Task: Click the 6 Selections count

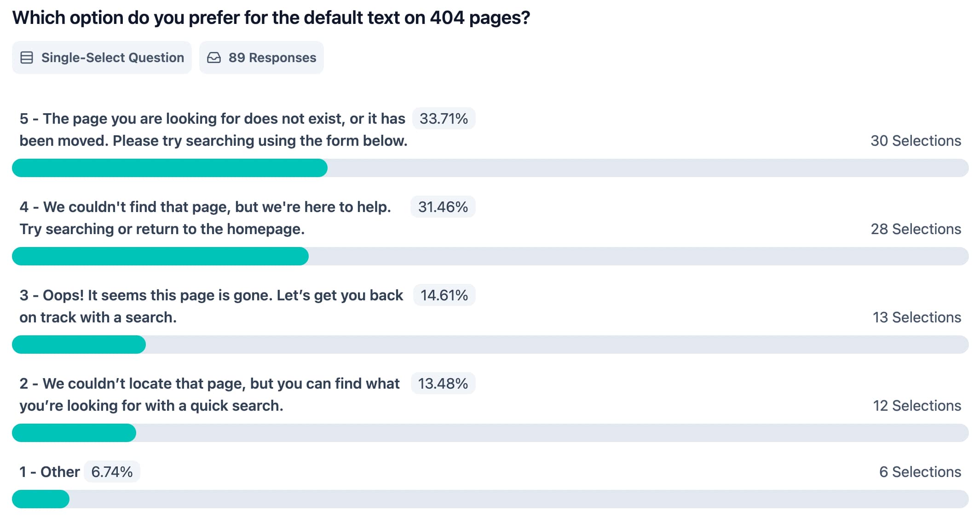Action: [920, 472]
